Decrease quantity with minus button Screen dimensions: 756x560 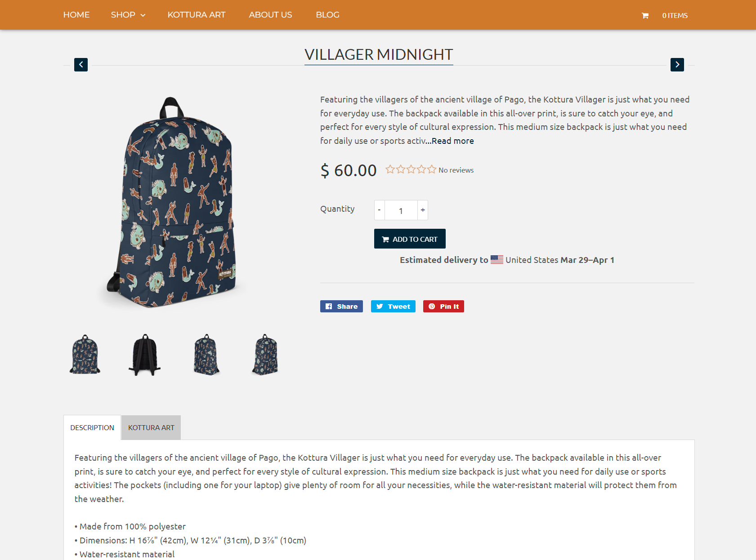pos(379,210)
